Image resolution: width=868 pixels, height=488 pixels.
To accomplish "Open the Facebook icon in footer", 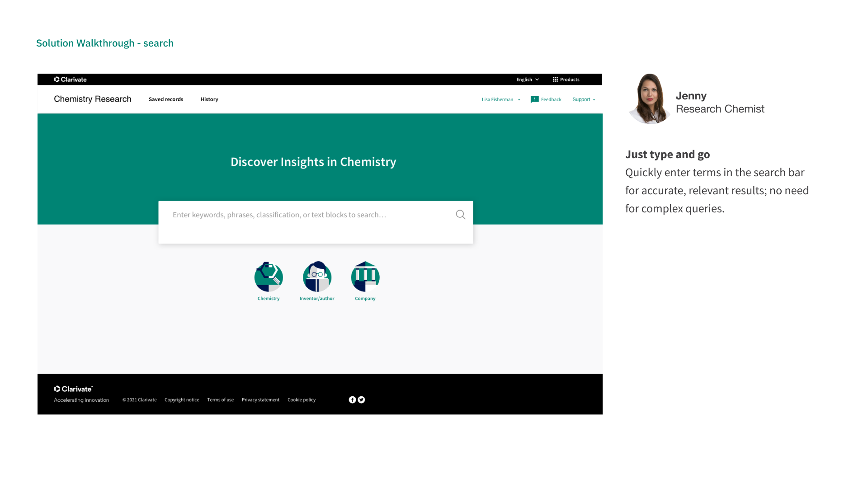I will coord(352,400).
